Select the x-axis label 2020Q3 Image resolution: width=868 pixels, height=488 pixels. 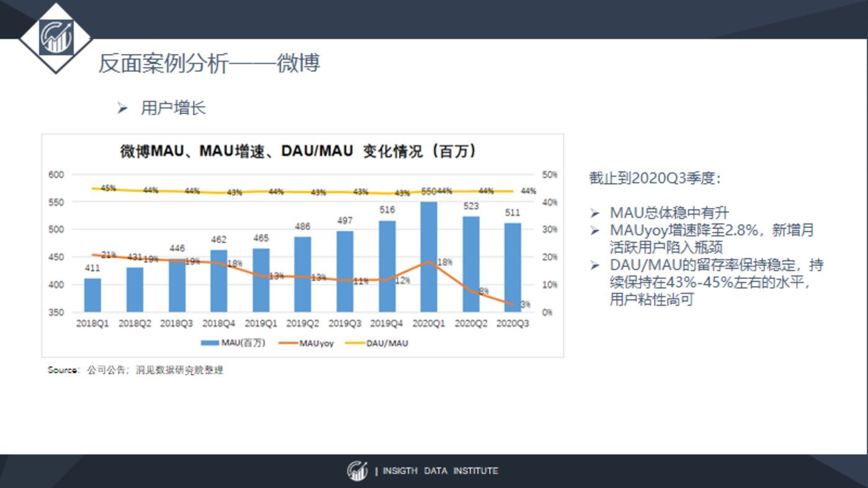click(513, 324)
